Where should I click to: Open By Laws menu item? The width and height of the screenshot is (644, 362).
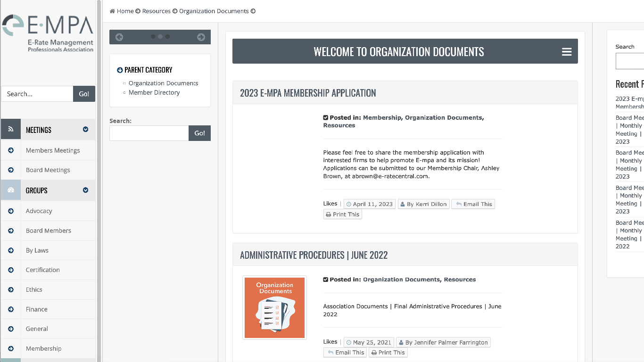[x=37, y=250]
